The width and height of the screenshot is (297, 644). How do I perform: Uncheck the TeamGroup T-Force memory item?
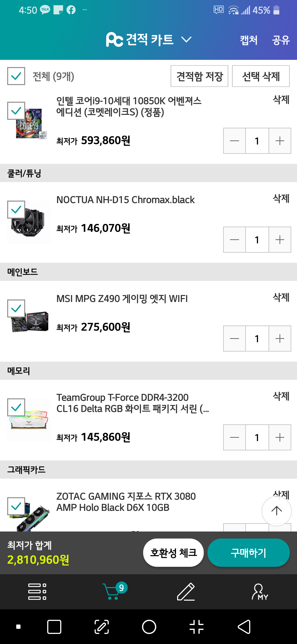[x=16, y=407]
